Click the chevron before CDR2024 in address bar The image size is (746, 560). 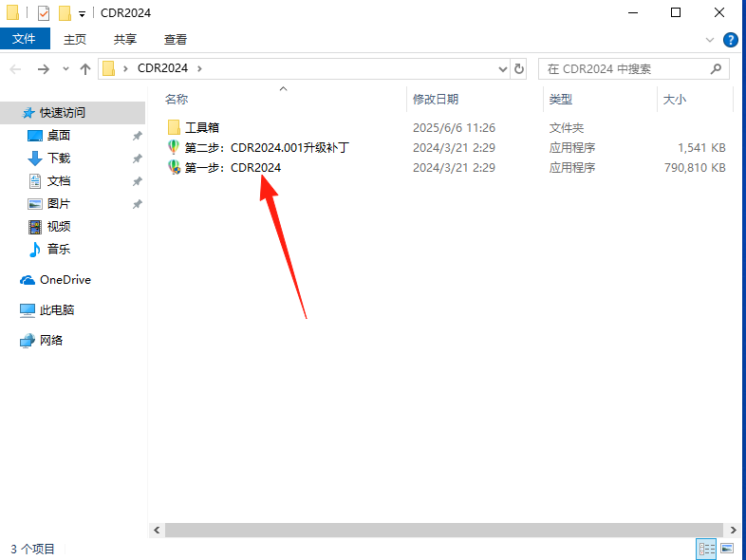coord(125,69)
